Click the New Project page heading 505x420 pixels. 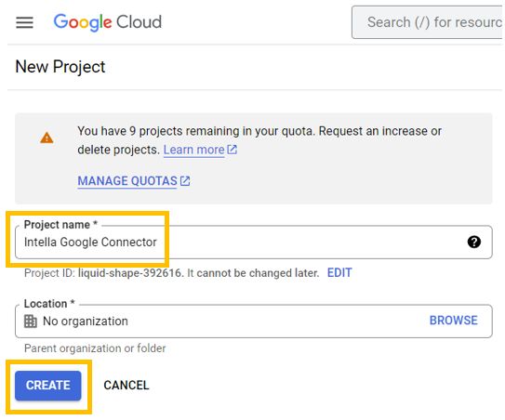point(60,67)
